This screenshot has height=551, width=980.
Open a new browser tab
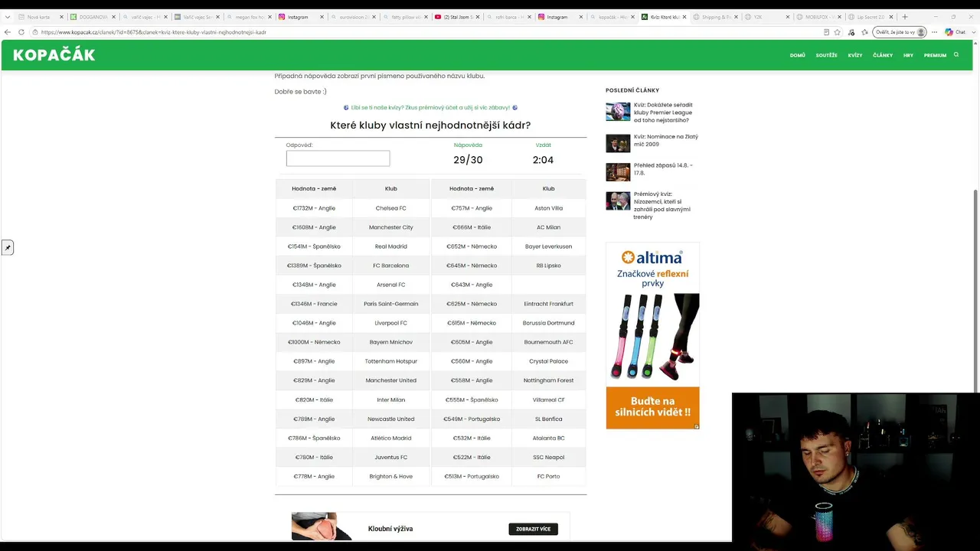905,17
